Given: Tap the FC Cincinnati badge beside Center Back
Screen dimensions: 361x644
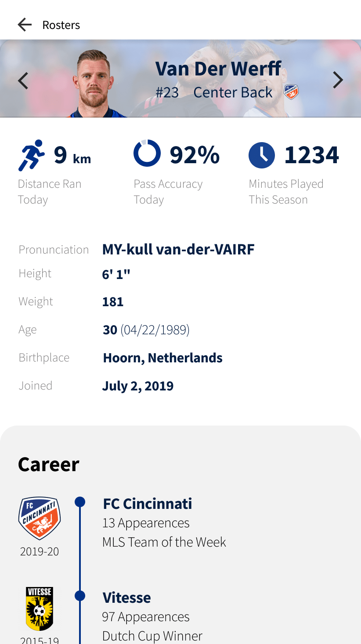Looking at the screenshot, I should click(x=291, y=92).
